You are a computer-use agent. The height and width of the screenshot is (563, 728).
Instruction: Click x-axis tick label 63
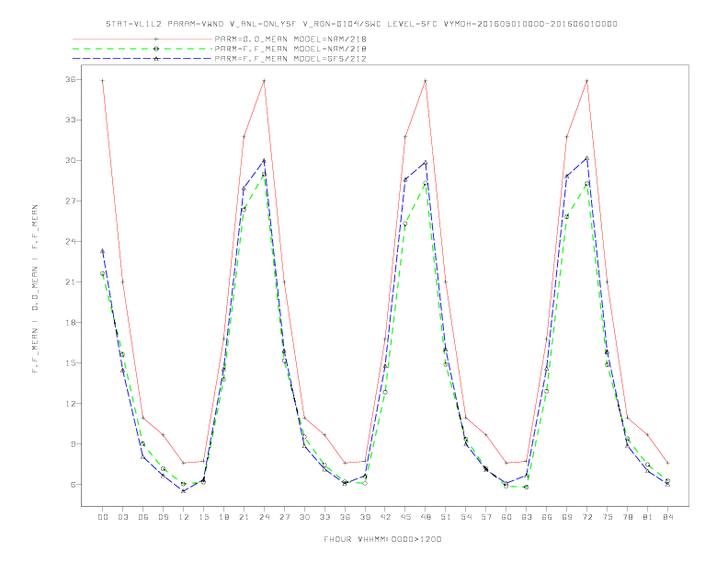527,517
